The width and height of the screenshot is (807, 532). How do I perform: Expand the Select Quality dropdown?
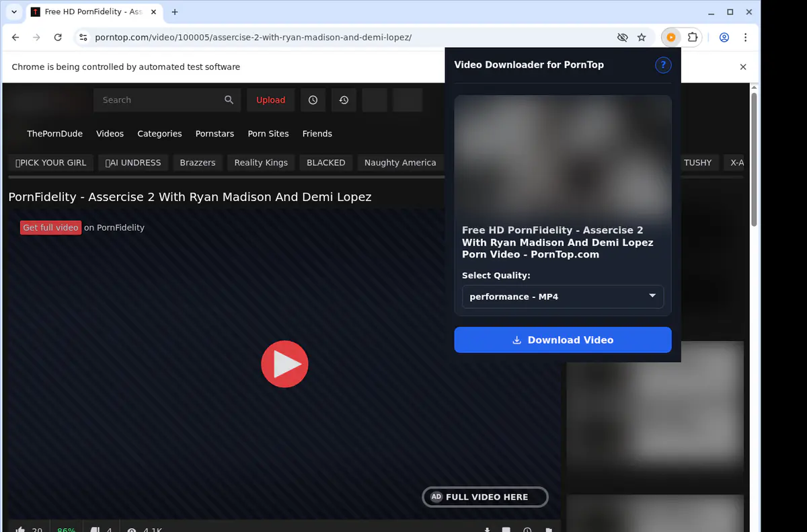coord(563,297)
